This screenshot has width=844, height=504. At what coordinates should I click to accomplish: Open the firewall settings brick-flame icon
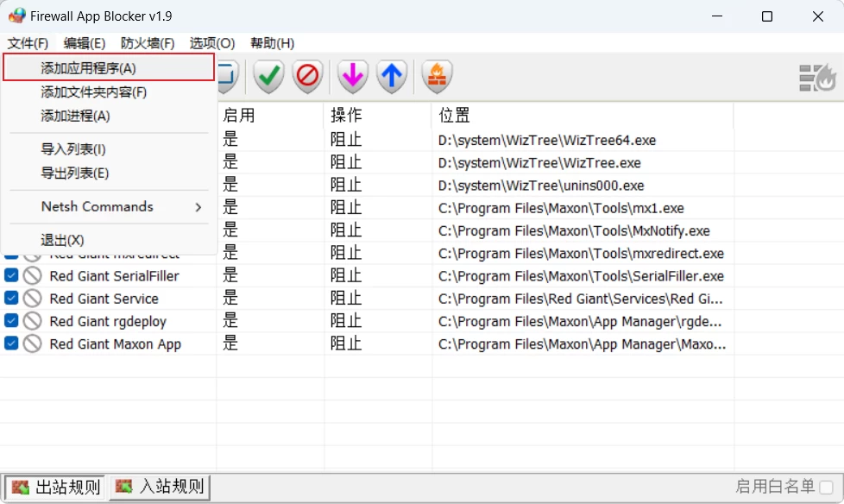pos(437,76)
